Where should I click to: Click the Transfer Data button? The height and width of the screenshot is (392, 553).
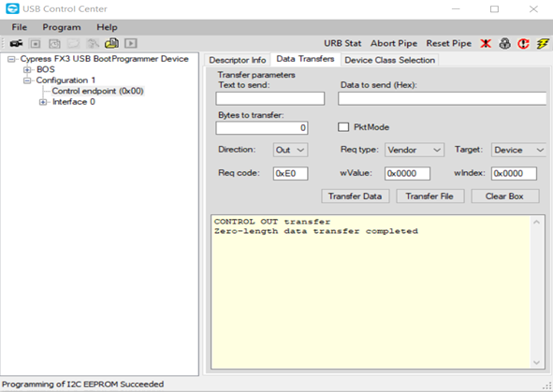click(x=356, y=196)
